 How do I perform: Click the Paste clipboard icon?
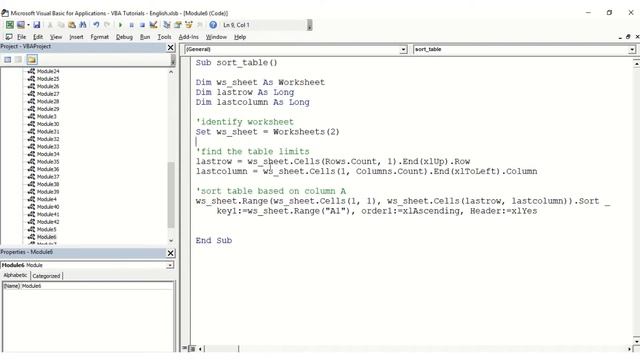point(72,25)
